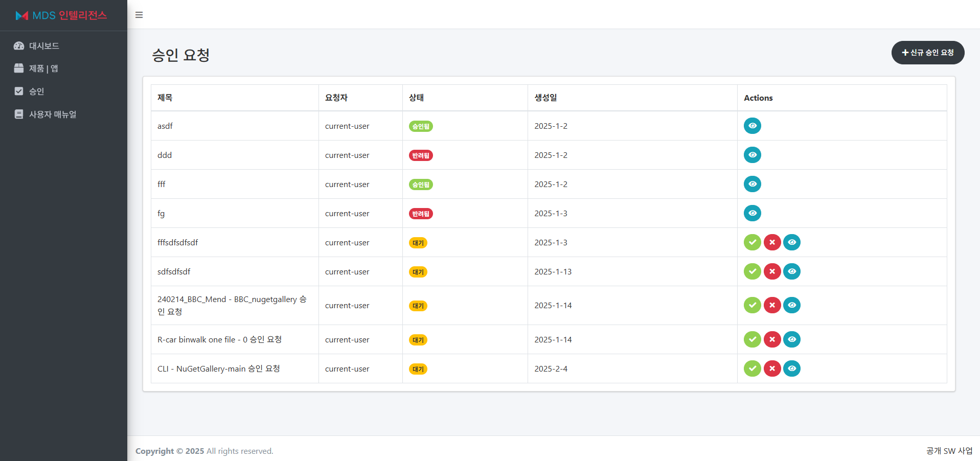Open 사용자 매뉴얼 via its book icon
The height and width of the screenshot is (461, 980).
point(19,114)
